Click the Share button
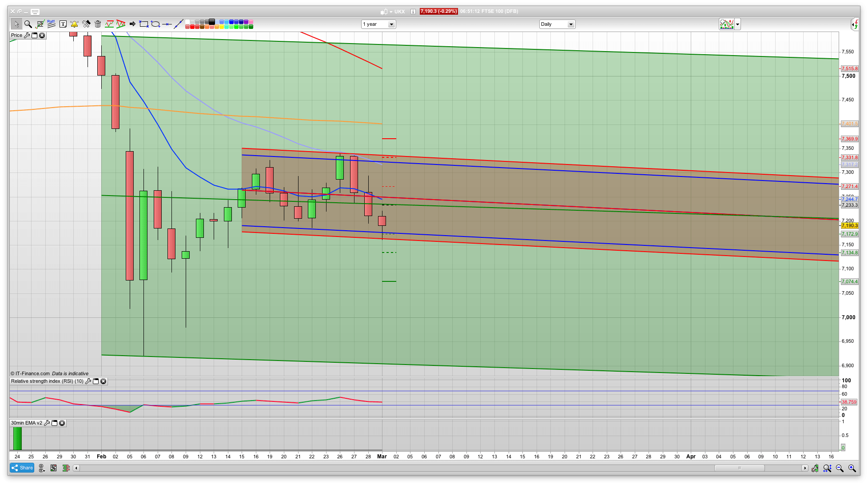The width and height of the screenshot is (868, 485). (22, 468)
